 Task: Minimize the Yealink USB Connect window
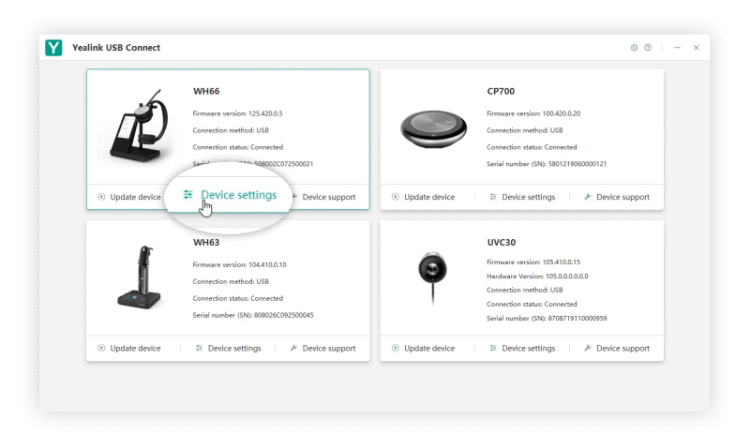677,48
